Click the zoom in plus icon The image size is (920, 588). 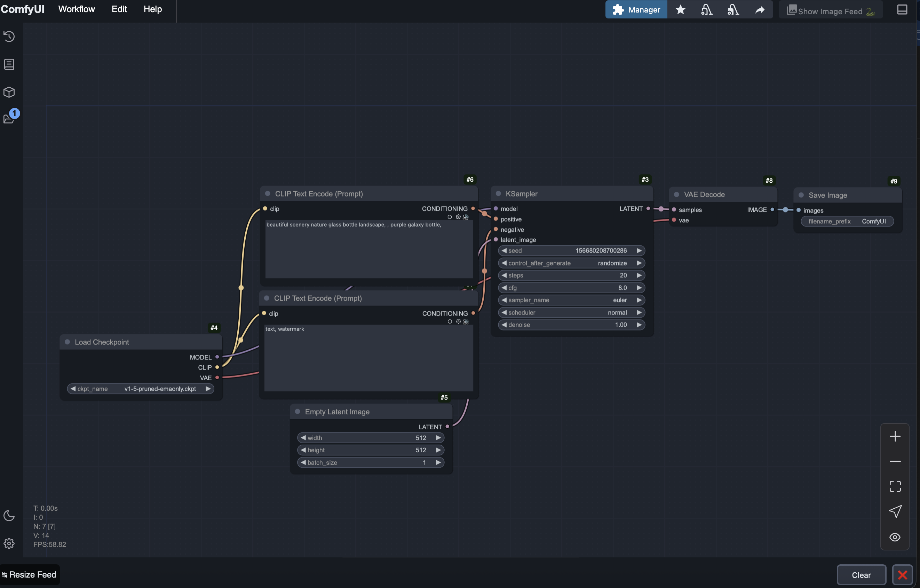click(895, 436)
